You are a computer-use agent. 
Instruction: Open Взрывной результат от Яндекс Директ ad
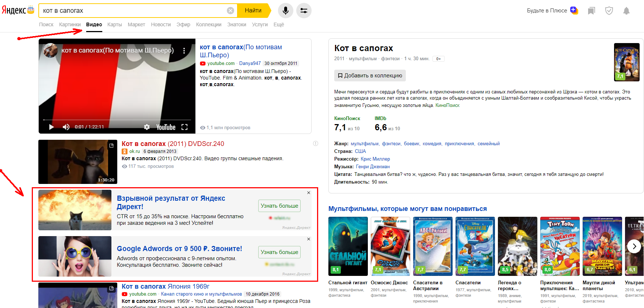pos(171,203)
